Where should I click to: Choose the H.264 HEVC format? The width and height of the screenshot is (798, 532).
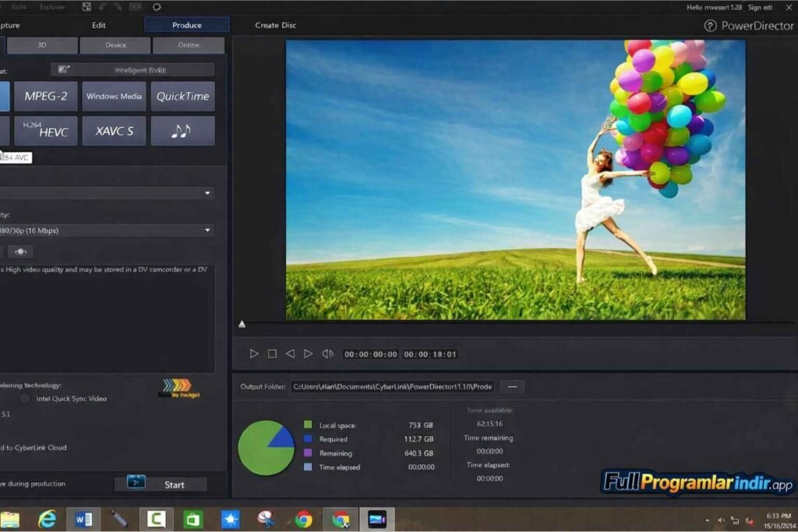(x=45, y=131)
